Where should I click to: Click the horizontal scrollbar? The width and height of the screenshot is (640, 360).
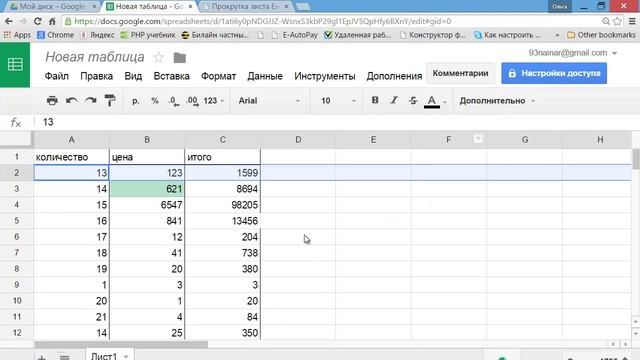pos(121,344)
